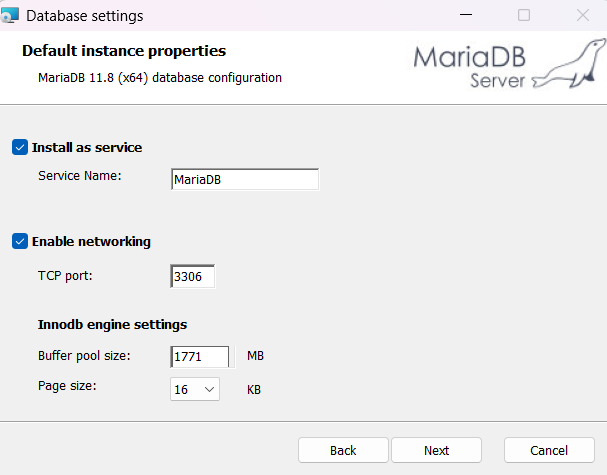Open the Page size dropdown
This screenshot has width=607, height=475.
pyautogui.click(x=195, y=389)
